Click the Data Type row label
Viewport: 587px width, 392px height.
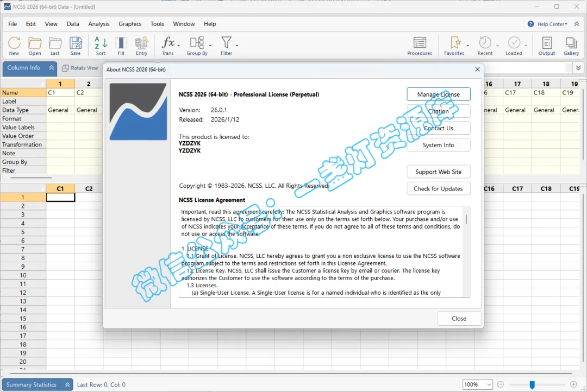pyautogui.click(x=23, y=110)
